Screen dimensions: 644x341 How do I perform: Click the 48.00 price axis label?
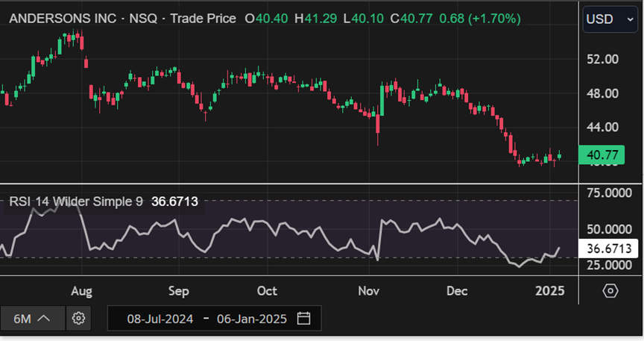(602, 93)
